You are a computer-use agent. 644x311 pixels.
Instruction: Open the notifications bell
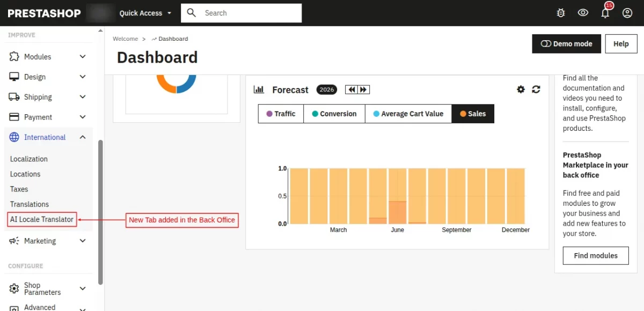coord(605,13)
